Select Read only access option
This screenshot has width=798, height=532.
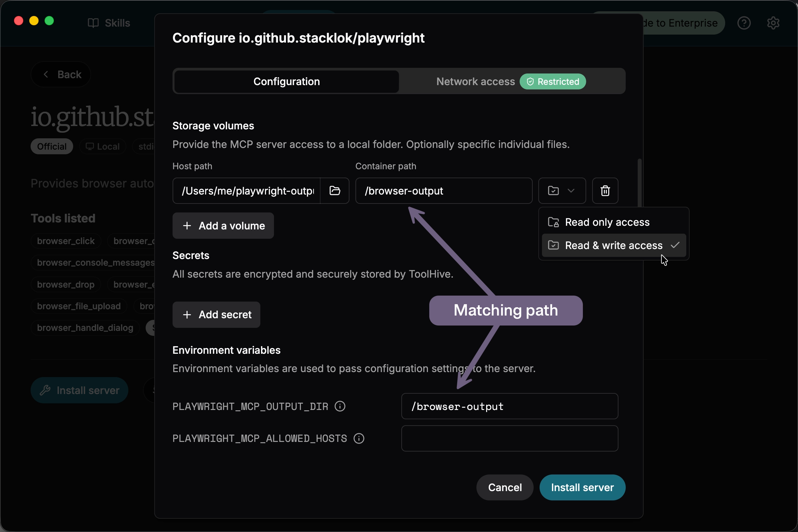point(613,222)
